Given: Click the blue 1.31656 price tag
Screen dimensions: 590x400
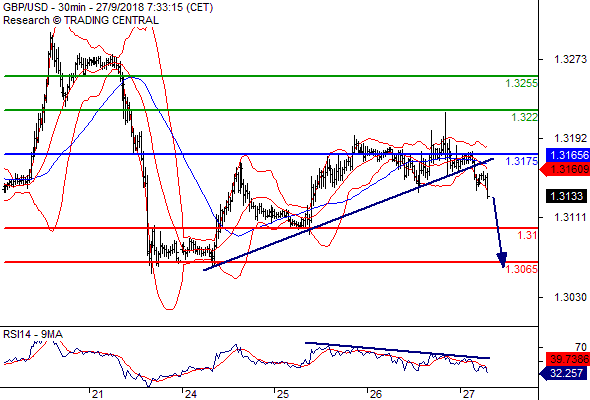Looking at the screenshot, I should (567, 155).
